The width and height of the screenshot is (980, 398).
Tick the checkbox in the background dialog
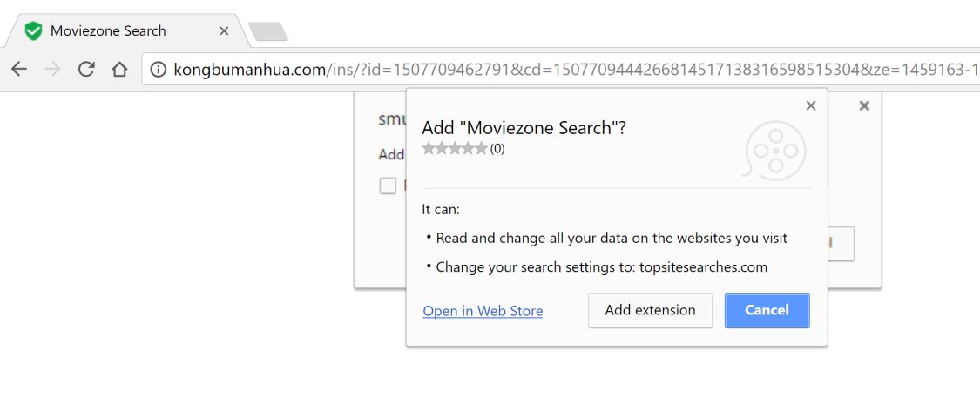[388, 185]
